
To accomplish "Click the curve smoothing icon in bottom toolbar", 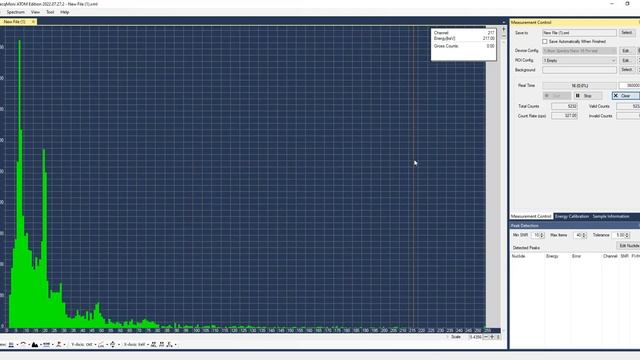I will tap(23, 344).
